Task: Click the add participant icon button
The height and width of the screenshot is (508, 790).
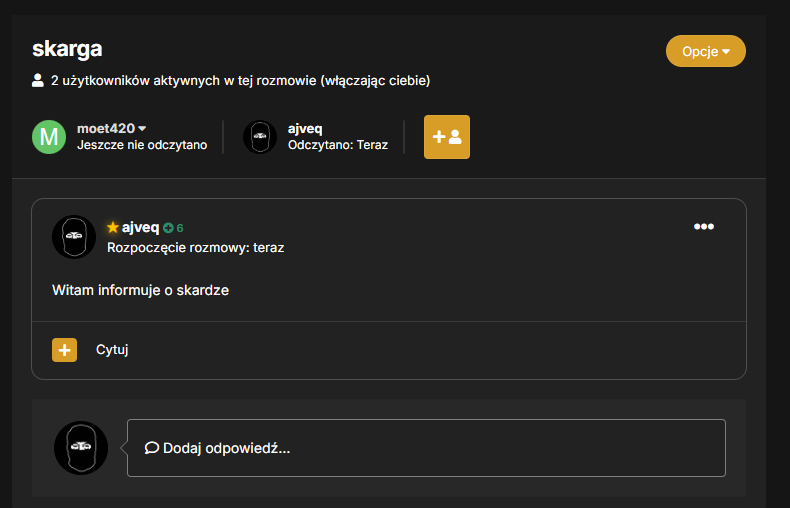Action: tap(446, 137)
